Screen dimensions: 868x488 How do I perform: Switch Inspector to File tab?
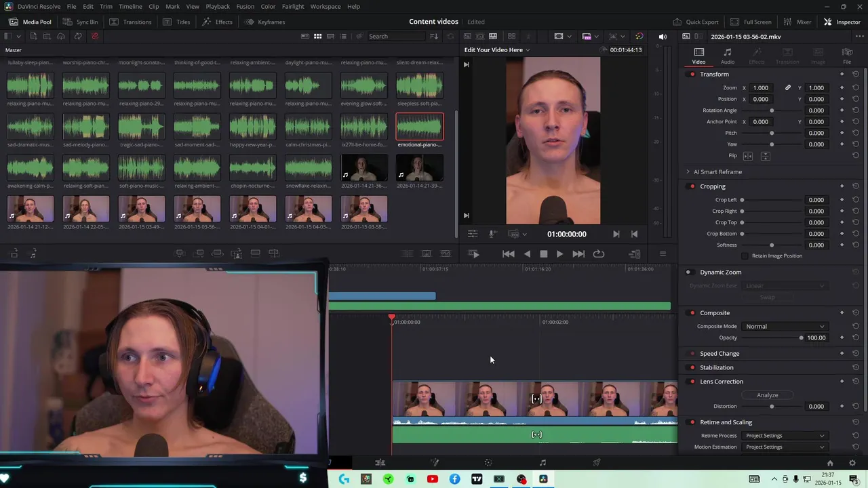(x=847, y=56)
